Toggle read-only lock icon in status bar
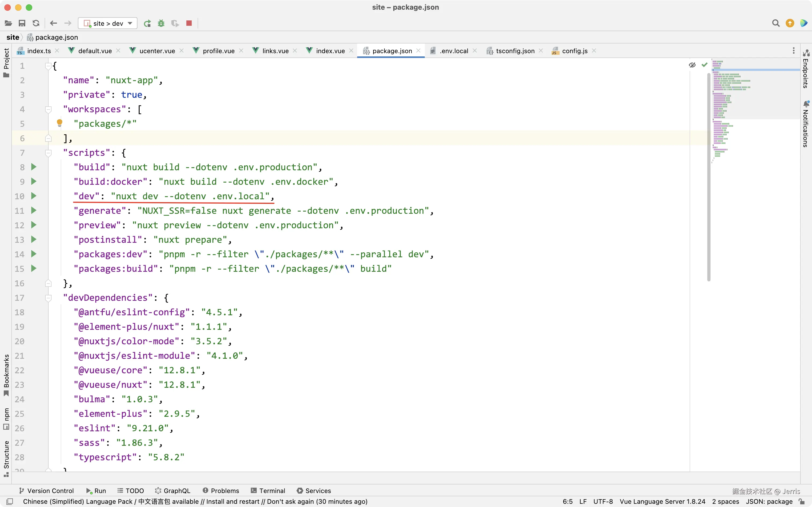The width and height of the screenshot is (812, 507). pos(802,501)
